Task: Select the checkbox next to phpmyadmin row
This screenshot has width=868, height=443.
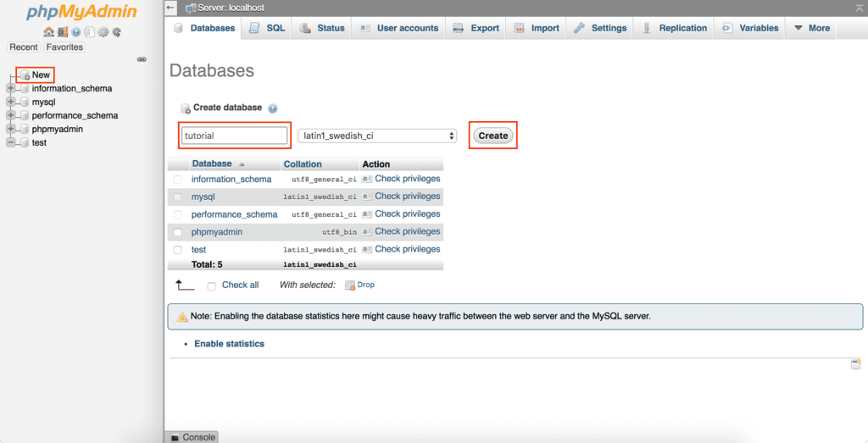Action: pos(178,232)
